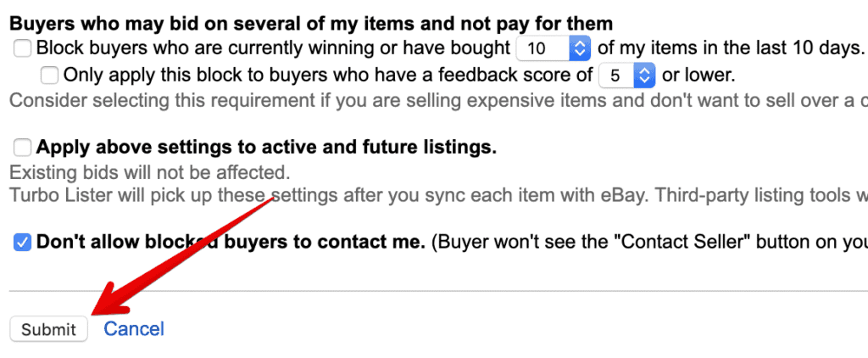Check the 'Block buyers who are currently winning' checkbox

click(x=24, y=48)
